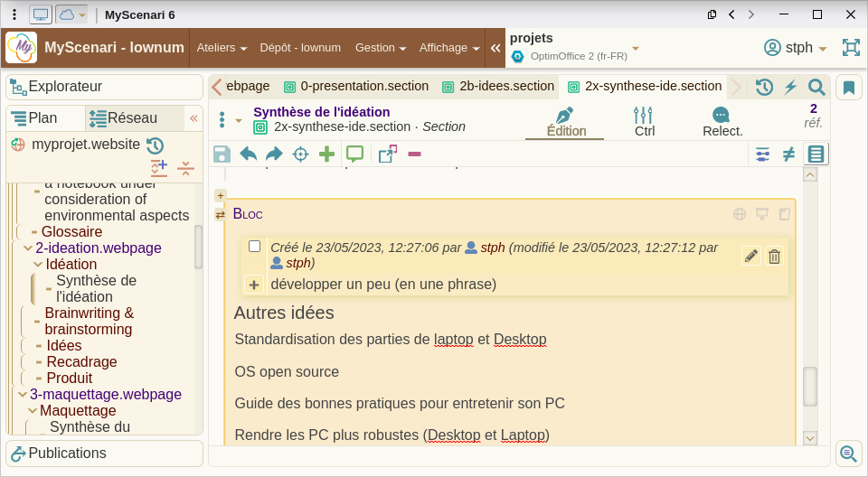Open the stph user account dropdown
Image resolution: width=868 pixels, height=477 pixels.
(796, 48)
